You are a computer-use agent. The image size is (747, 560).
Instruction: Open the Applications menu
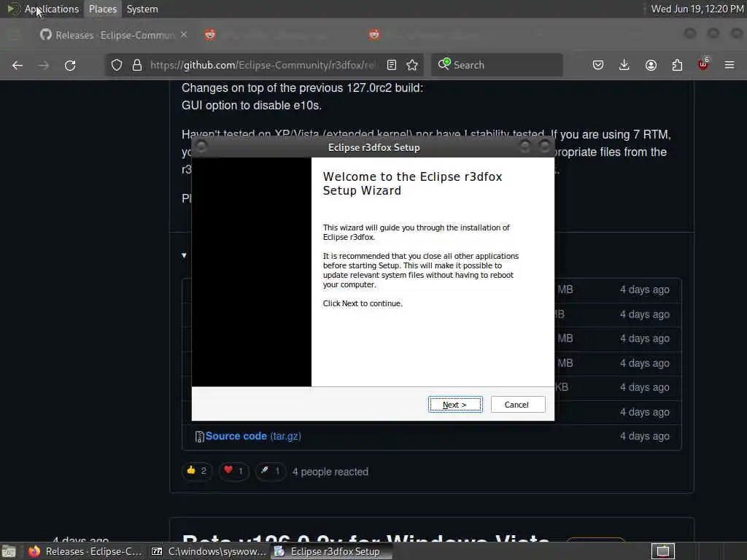click(x=52, y=9)
